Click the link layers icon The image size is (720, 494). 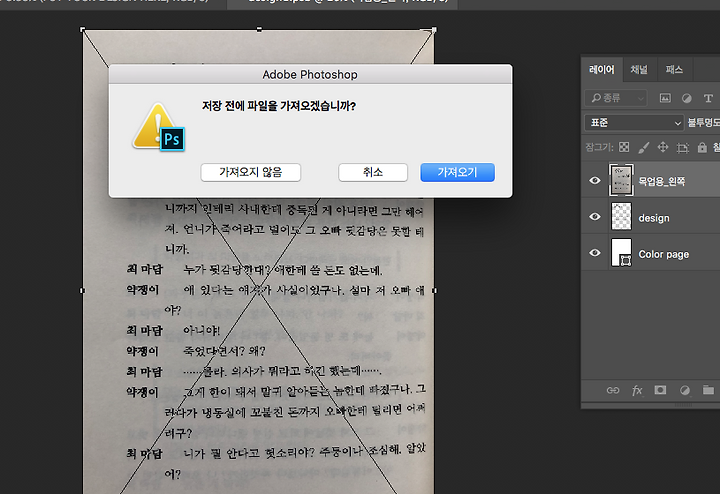(613, 390)
